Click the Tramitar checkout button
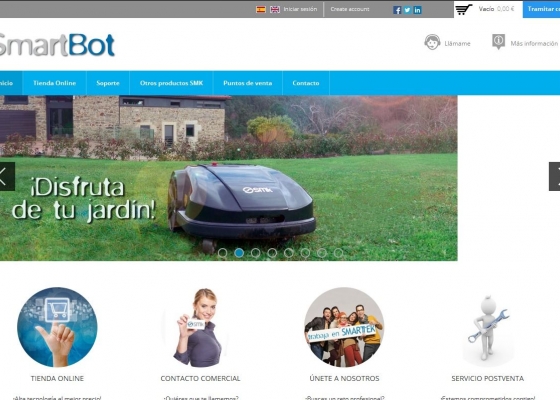Image resolution: width=560 pixels, height=400 pixels. click(x=541, y=9)
